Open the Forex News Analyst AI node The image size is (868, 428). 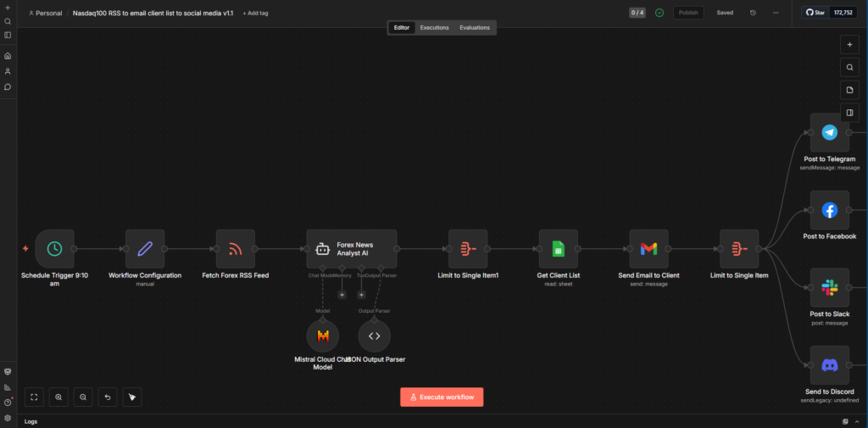(352, 249)
